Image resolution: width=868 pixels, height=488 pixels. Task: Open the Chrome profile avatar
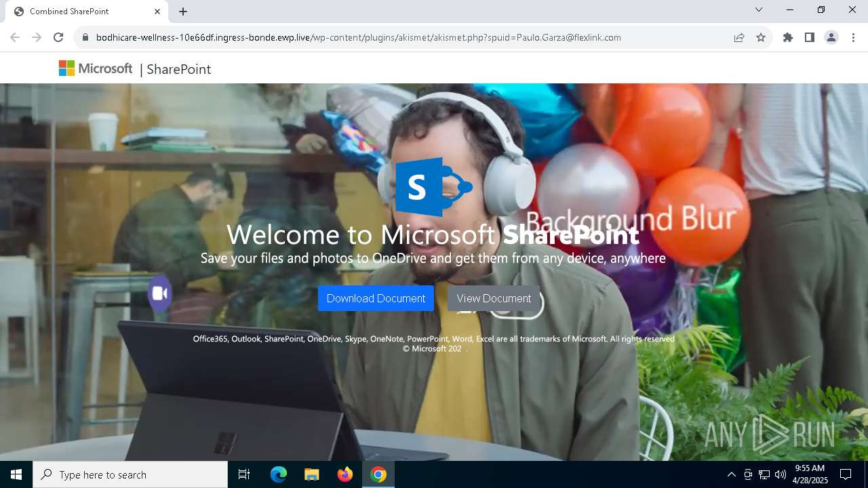coord(831,37)
